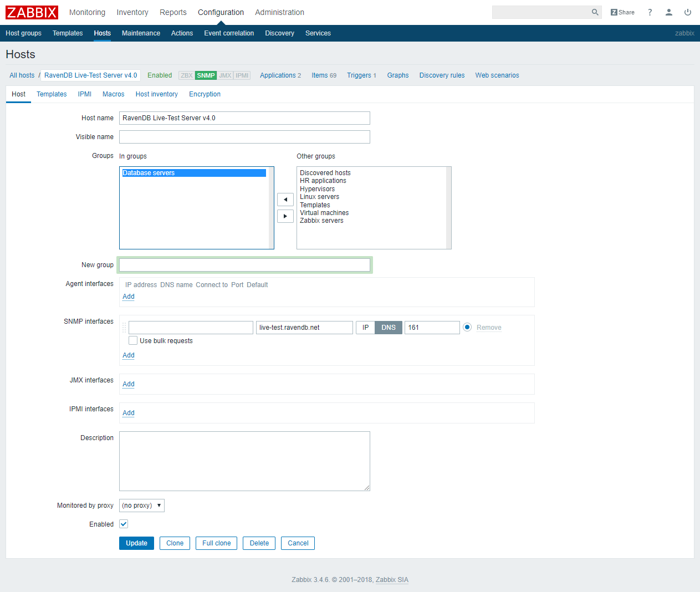The image size is (700, 592).
Task: Open the All hosts breadcrumb link
Action: coord(22,75)
